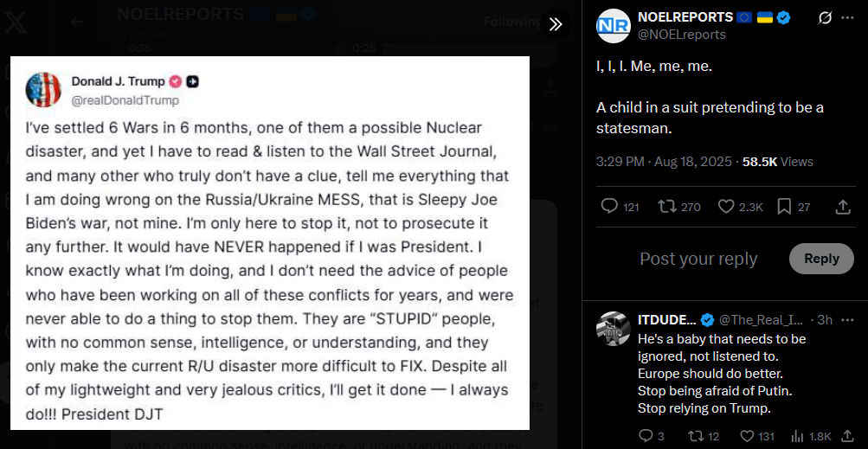
Task: Open the @NOELreports handle link
Action: point(682,35)
